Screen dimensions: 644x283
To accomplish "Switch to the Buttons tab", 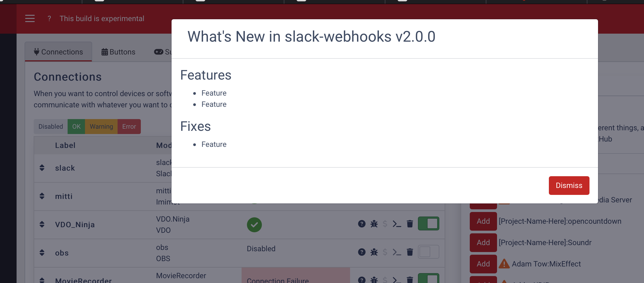I will (x=118, y=52).
